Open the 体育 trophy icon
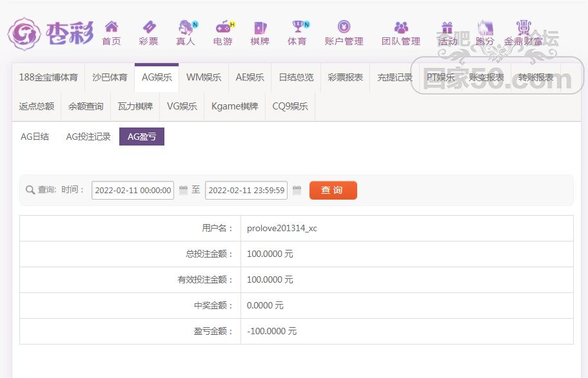This screenshot has width=588, height=378. (299, 26)
